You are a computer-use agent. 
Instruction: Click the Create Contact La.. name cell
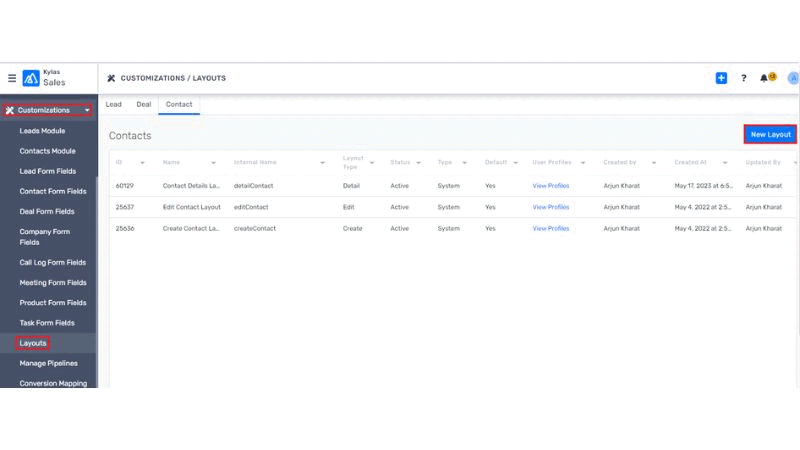pos(191,229)
